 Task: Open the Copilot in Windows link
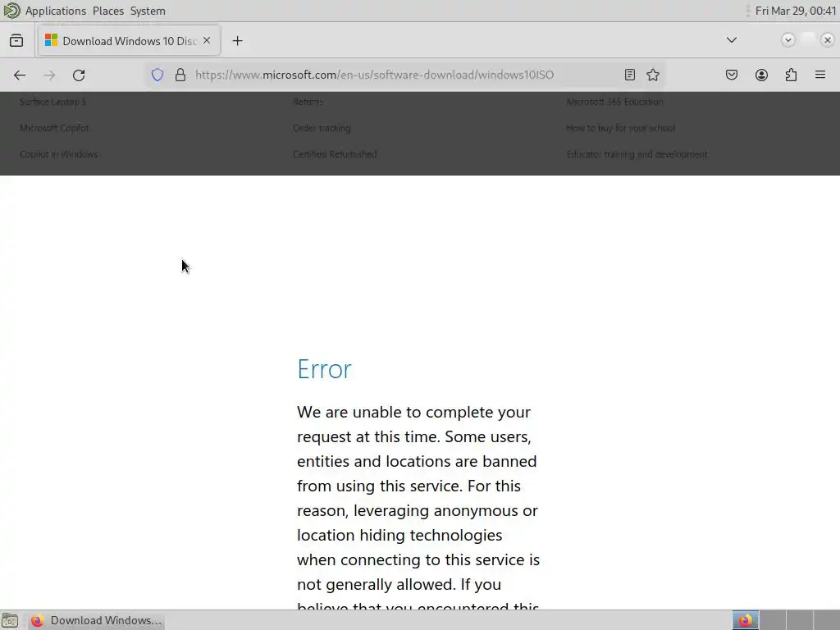[x=58, y=154]
